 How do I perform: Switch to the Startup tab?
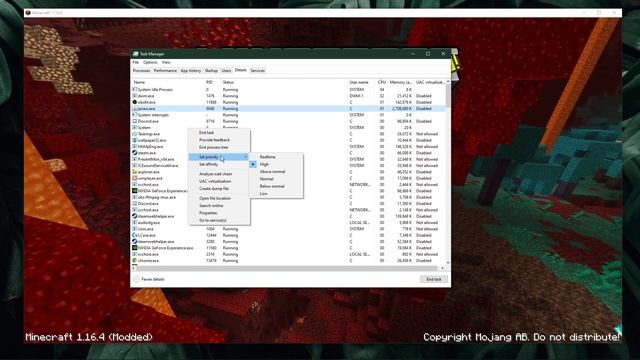pos(211,71)
